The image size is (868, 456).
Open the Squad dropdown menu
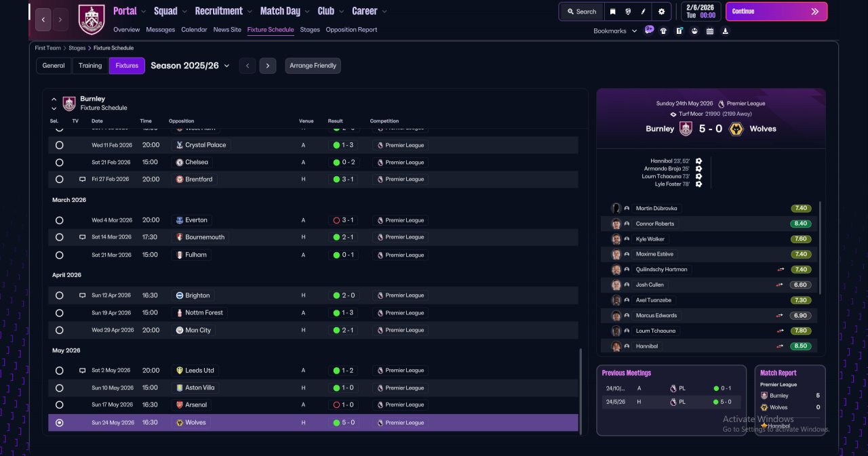(x=170, y=11)
